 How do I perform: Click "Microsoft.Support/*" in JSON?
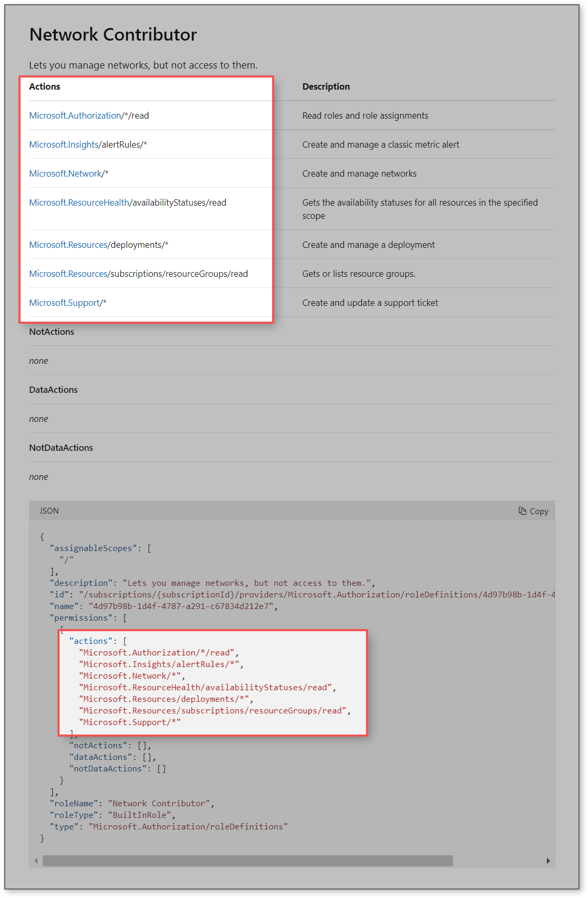[130, 722]
